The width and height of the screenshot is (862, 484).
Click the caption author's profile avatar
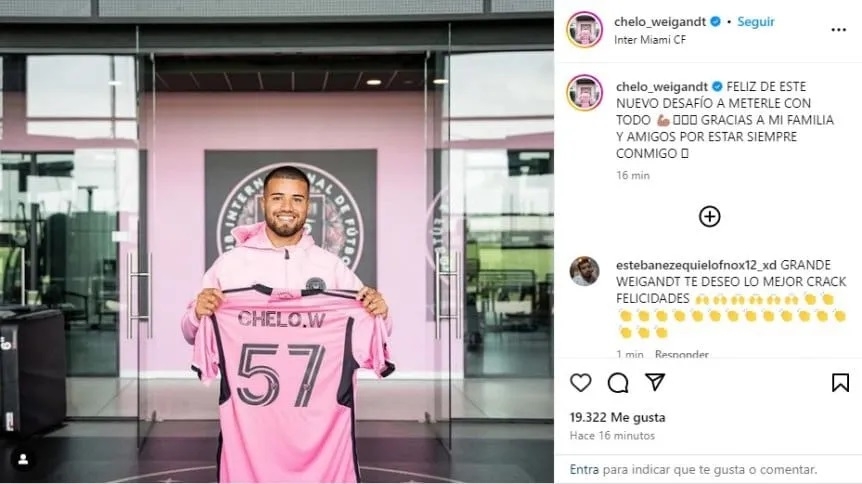pyautogui.click(x=585, y=92)
